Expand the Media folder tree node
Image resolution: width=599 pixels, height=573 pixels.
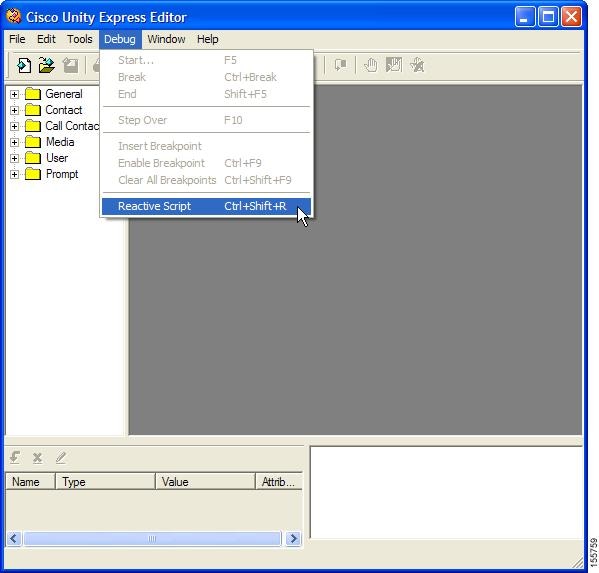pyautogui.click(x=14, y=142)
